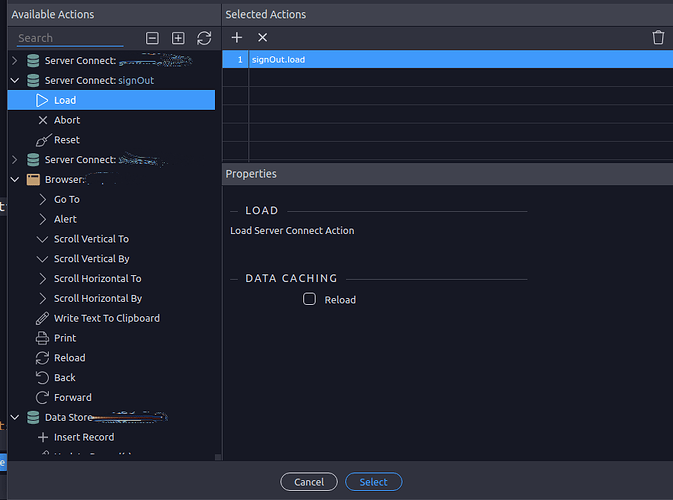This screenshot has height=500, width=673.
Task: Click the Load Server Connect Action description
Action: (292, 231)
